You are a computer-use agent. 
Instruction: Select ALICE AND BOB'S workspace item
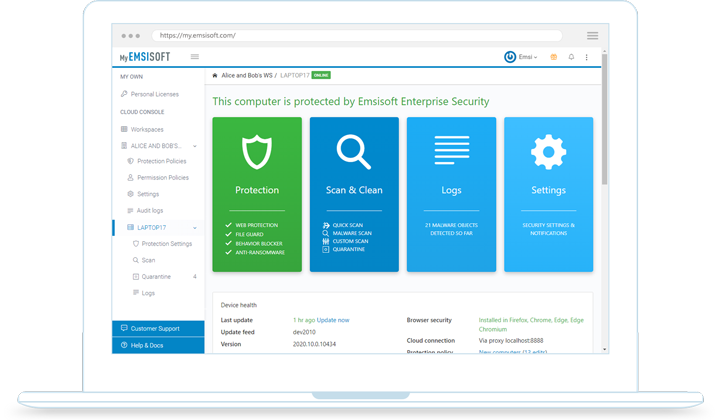coord(156,146)
